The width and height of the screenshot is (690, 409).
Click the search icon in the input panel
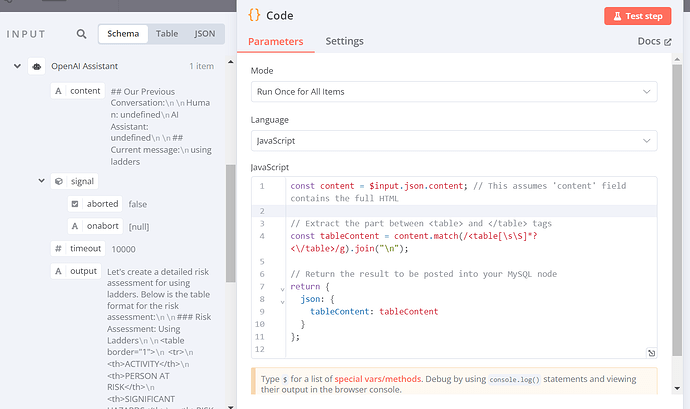[x=81, y=34]
